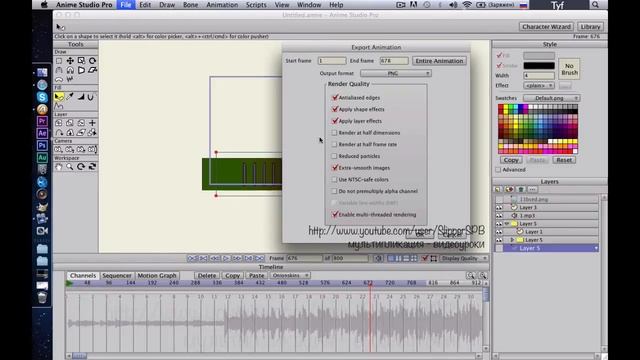640x360 pixels.
Task: Open the Fill color swatch in Style
Action: [x=539, y=56]
